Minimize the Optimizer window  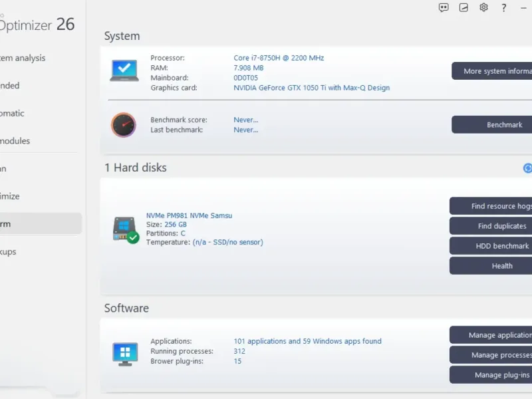[x=523, y=8]
